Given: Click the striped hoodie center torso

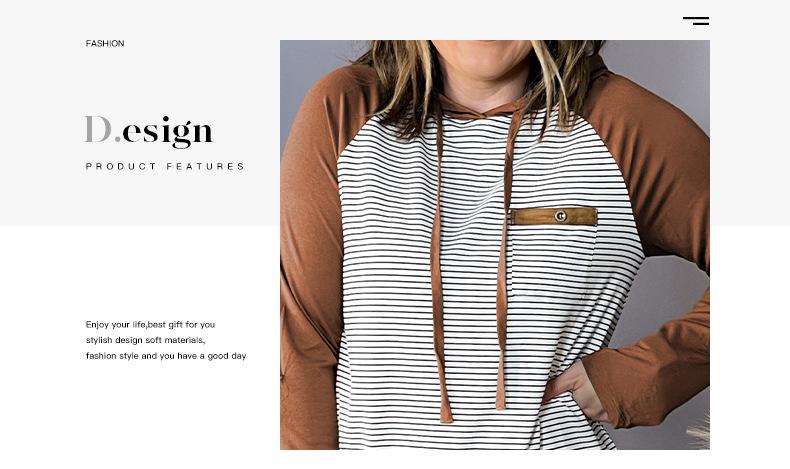Looking at the screenshot, I should click(x=471, y=282).
